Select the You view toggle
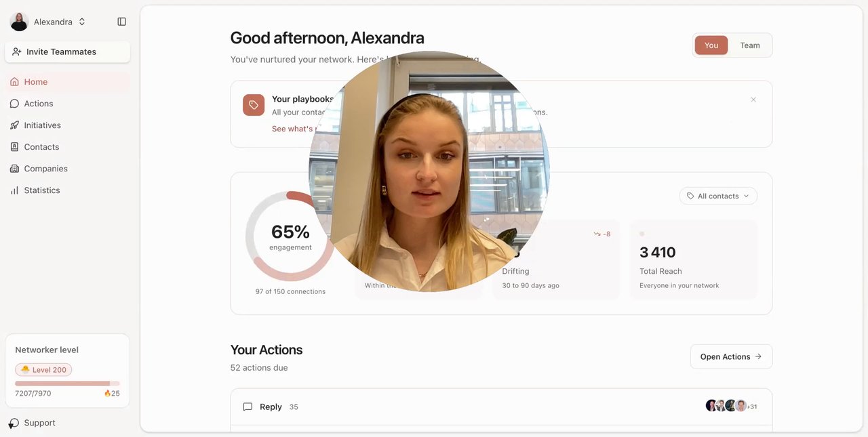 (711, 45)
